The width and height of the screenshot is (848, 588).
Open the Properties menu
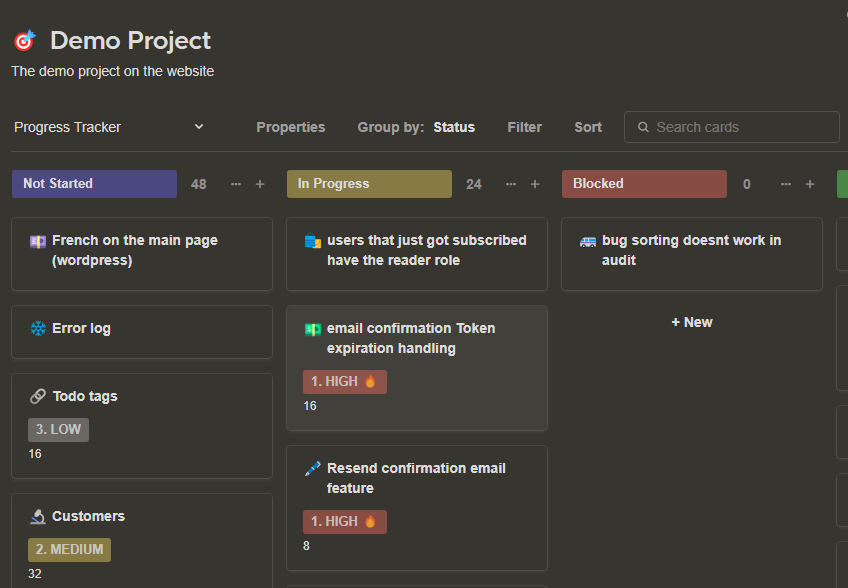(x=290, y=127)
